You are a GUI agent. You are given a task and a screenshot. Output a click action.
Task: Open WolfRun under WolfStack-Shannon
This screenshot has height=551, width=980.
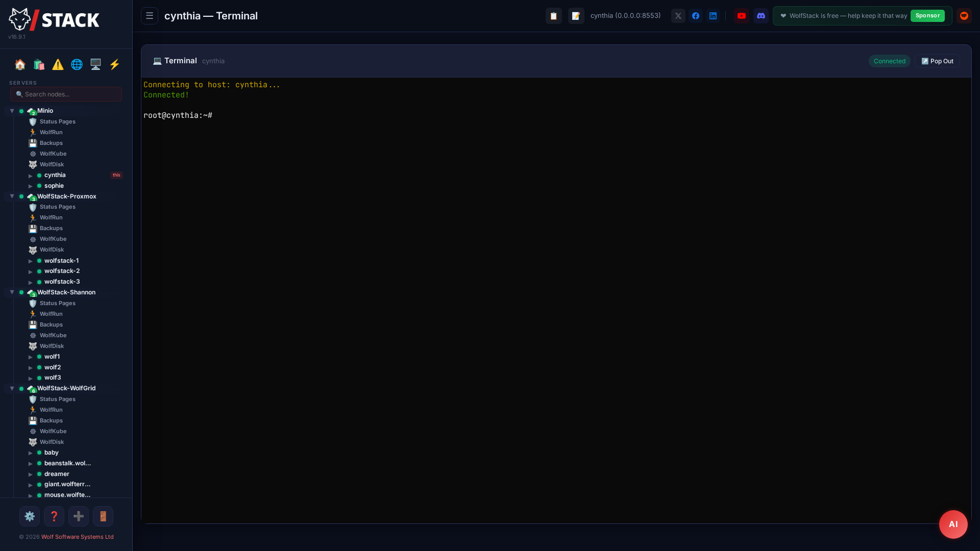[51, 314]
